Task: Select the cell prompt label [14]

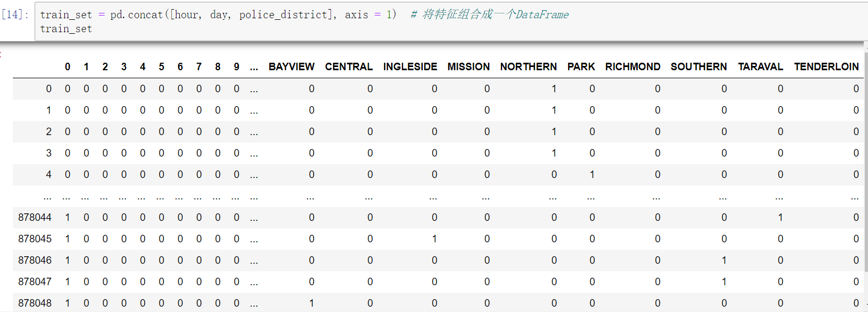Action: pos(14,14)
